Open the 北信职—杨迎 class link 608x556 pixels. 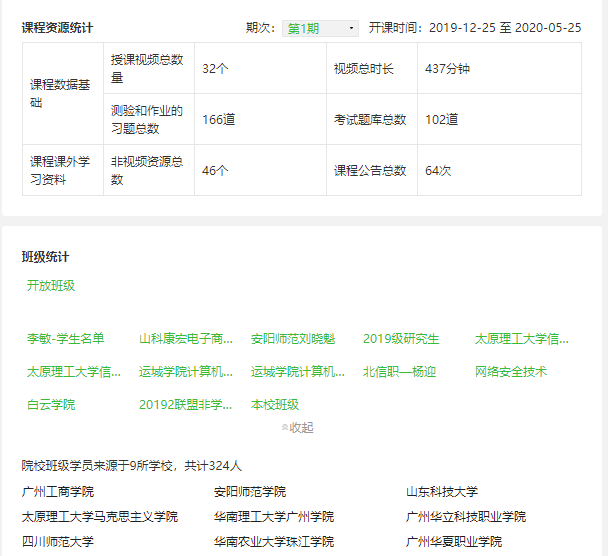400,372
